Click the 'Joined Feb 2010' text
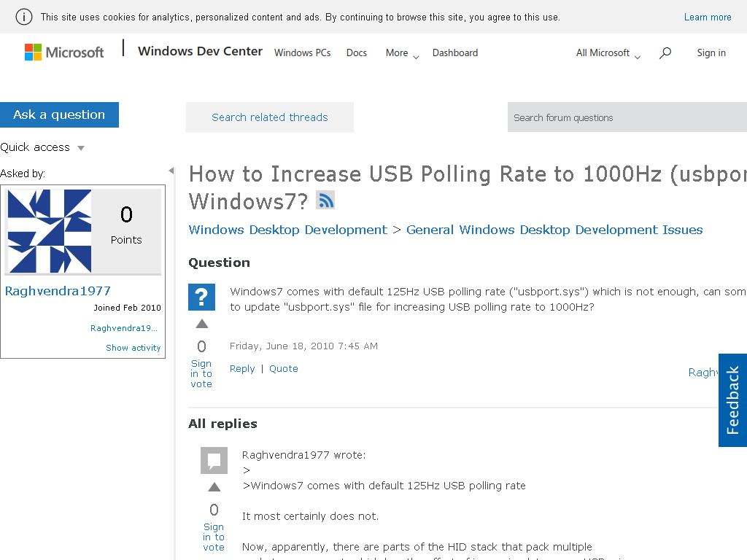The height and width of the screenshot is (560, 747). tap(127, 308)
